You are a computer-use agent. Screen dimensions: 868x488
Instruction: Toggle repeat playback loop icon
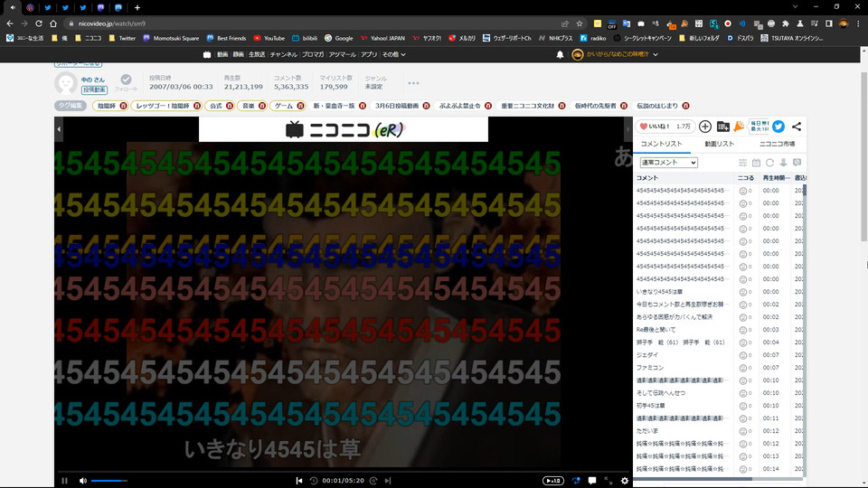[576, 481]
